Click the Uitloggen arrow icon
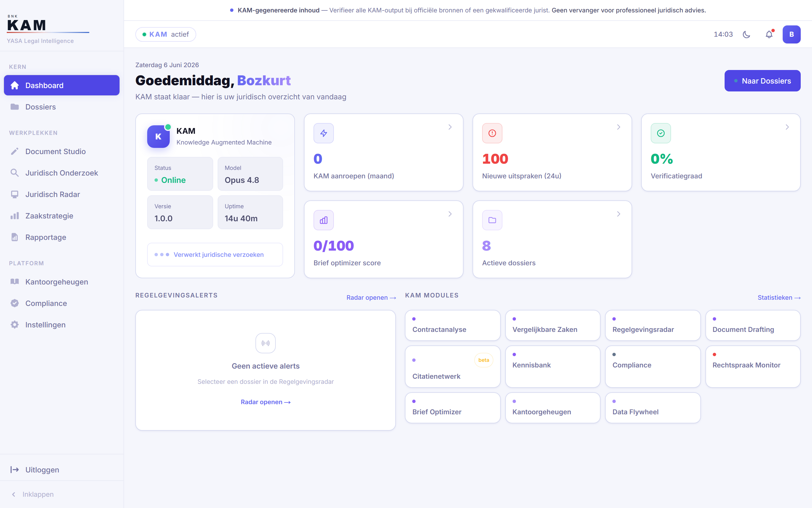Image resolution: width=812 pixels, height=508 pixels. [x=14, y=470]
